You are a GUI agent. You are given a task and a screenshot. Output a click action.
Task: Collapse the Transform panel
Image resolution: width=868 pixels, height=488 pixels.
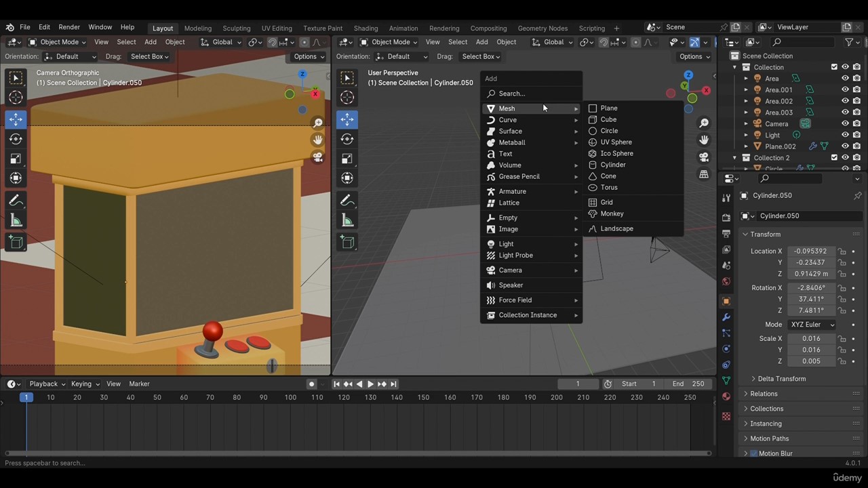764,235
